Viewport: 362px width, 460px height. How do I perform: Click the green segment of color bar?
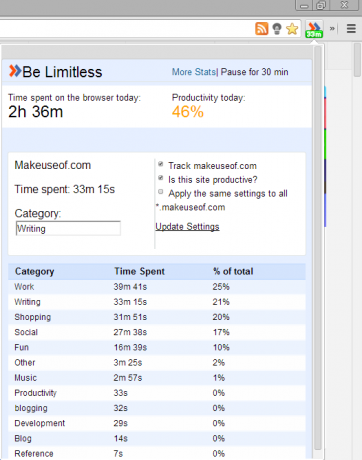tap(325, 144)
